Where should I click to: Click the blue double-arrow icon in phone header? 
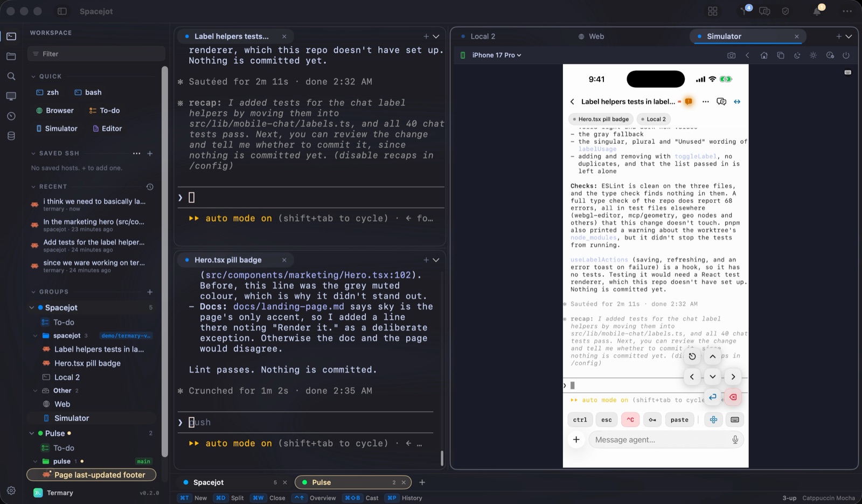[x=737, y=102]
